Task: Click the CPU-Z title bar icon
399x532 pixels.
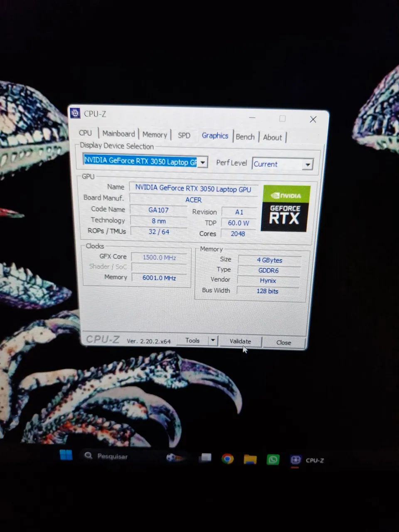Action: point(75,113)
